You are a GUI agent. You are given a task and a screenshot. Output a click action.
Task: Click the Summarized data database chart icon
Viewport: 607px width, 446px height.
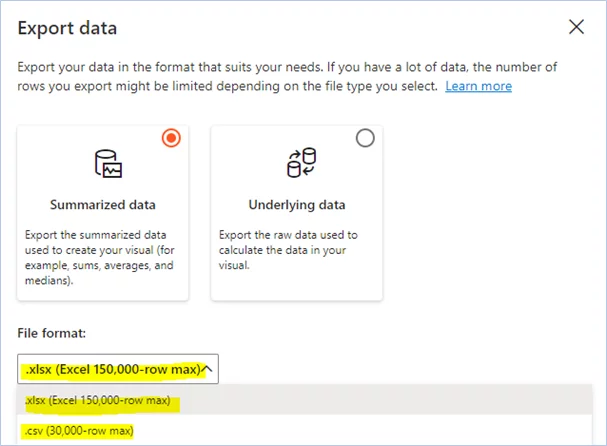coord(108,164)
